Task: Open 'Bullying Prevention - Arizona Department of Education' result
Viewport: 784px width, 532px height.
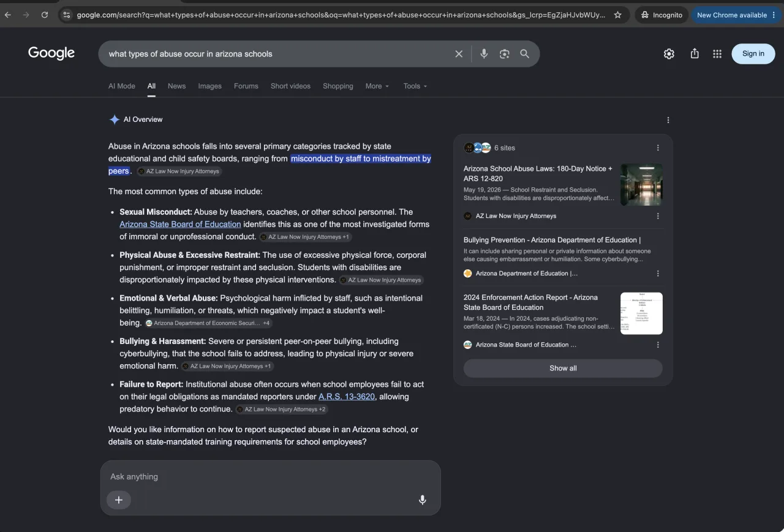Action: (552, 240)
